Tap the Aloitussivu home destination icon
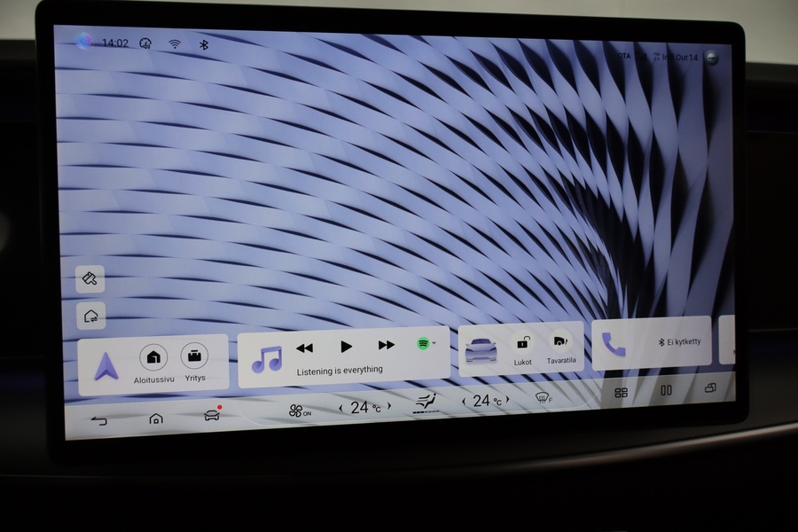Image resolution: width=798 pixels, height=532 pixels. (153, 357)
